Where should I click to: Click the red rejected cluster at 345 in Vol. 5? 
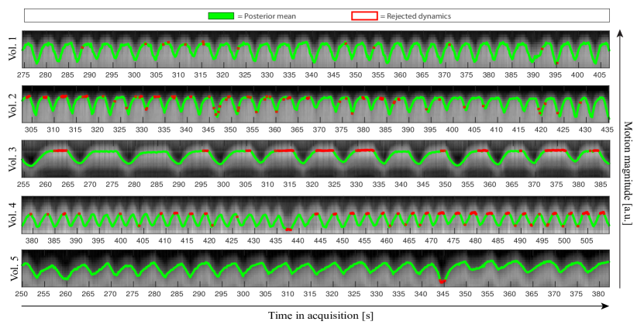coord(442,281)
